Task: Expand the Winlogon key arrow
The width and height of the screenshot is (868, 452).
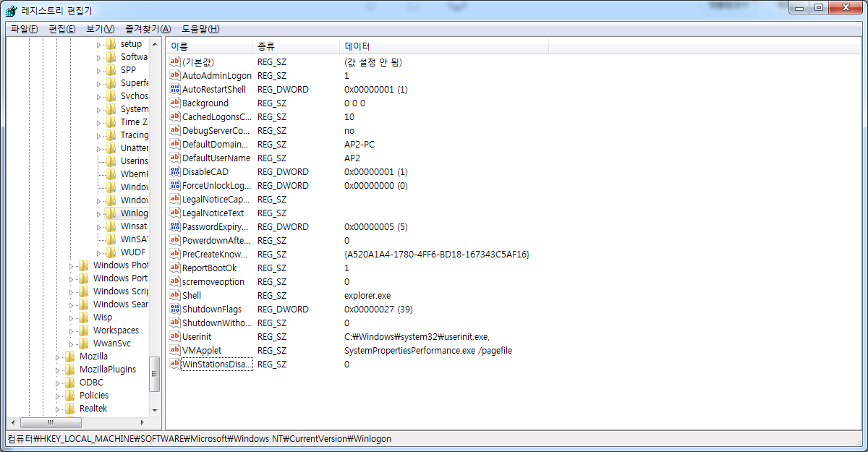Action: (x=99, y=214)
